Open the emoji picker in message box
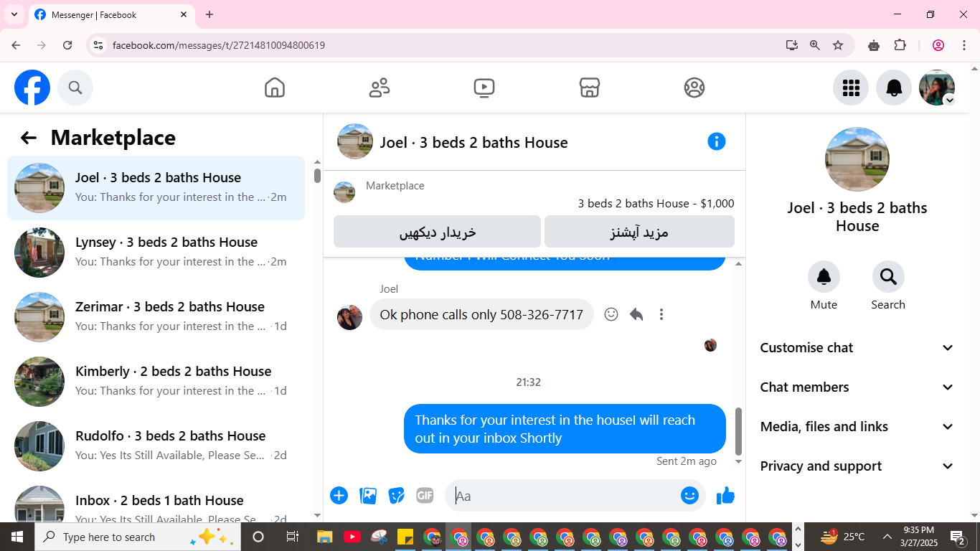 pos(689,496)
